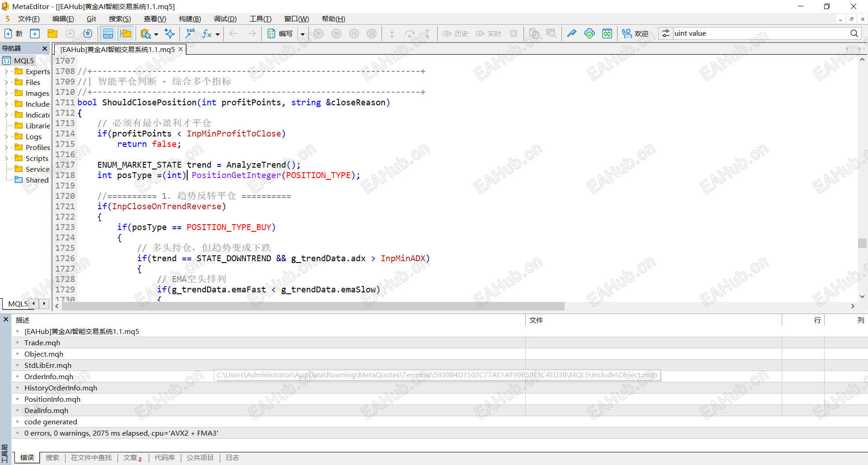
Task: Click the fx function list icon
Action: pyautogui.click(x=207, y=33)
